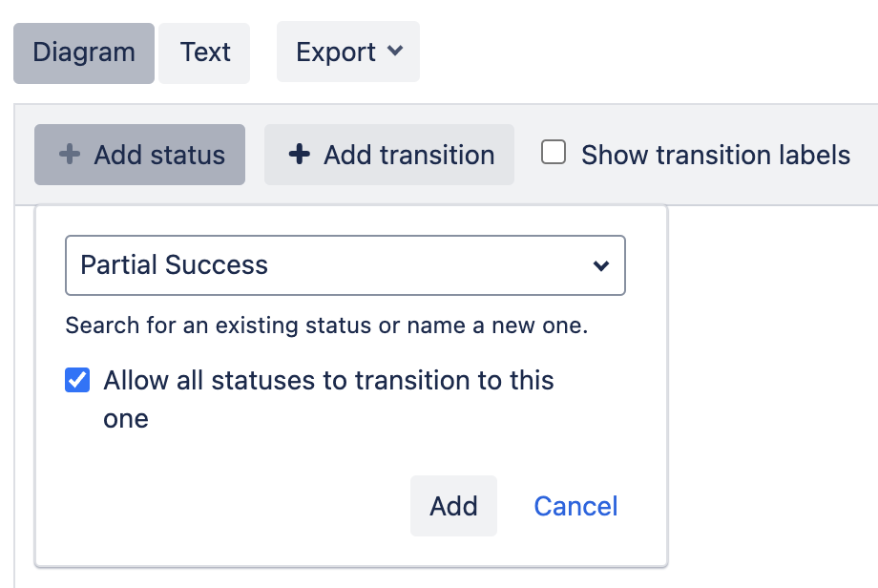Click the plus icon on Add transition
Screen dimensions: 878x588
coord(300,155)
